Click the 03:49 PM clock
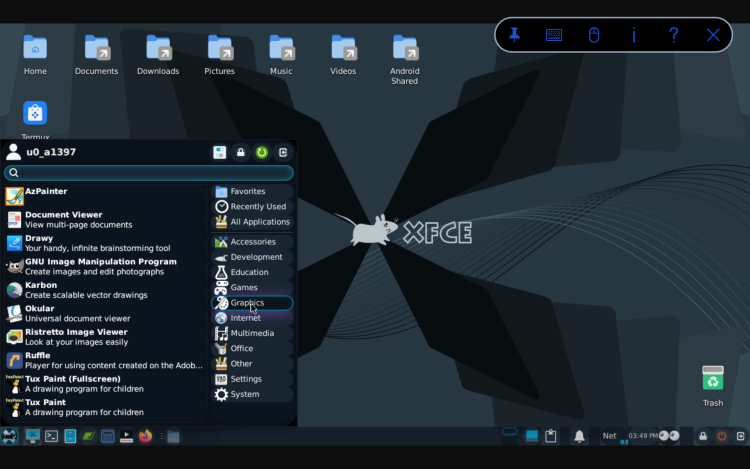Screen dimensions: 750x469 [x=643, y=436]
